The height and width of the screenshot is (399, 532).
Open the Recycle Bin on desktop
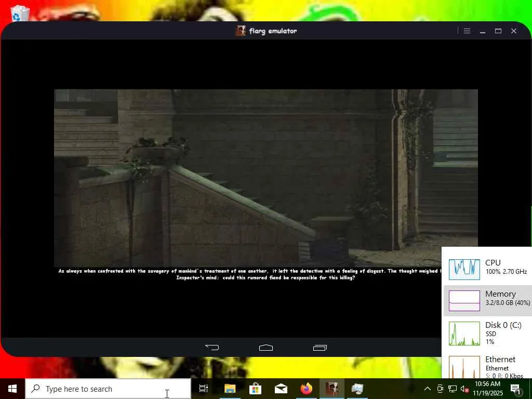[20, 13]
